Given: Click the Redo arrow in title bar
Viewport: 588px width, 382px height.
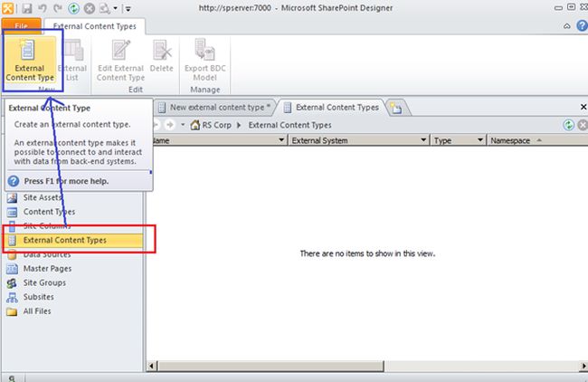Looking at the screenshot, I should (x=57, y=8).
